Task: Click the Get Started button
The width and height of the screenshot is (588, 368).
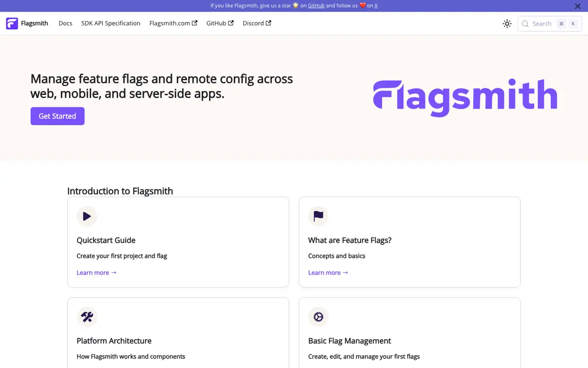Action: 57,116
